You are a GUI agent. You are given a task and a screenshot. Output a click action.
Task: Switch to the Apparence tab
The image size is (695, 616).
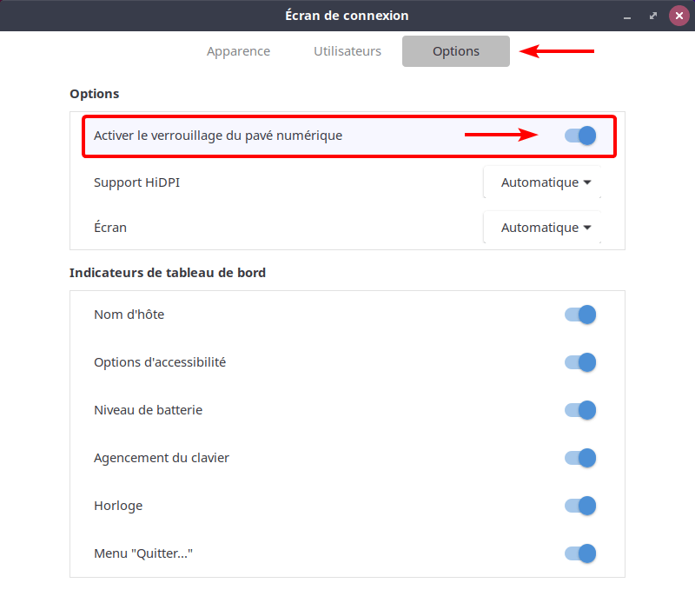[238, 51]
